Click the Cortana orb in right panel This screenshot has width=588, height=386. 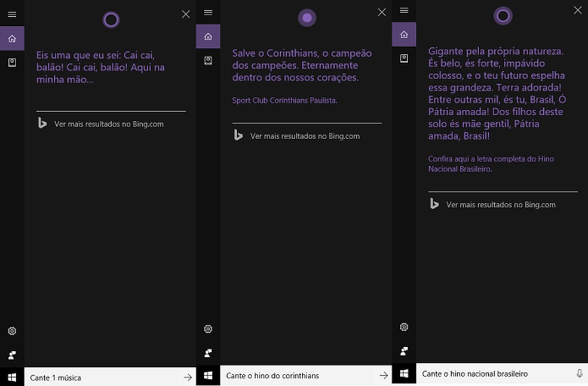coord(503,17)
